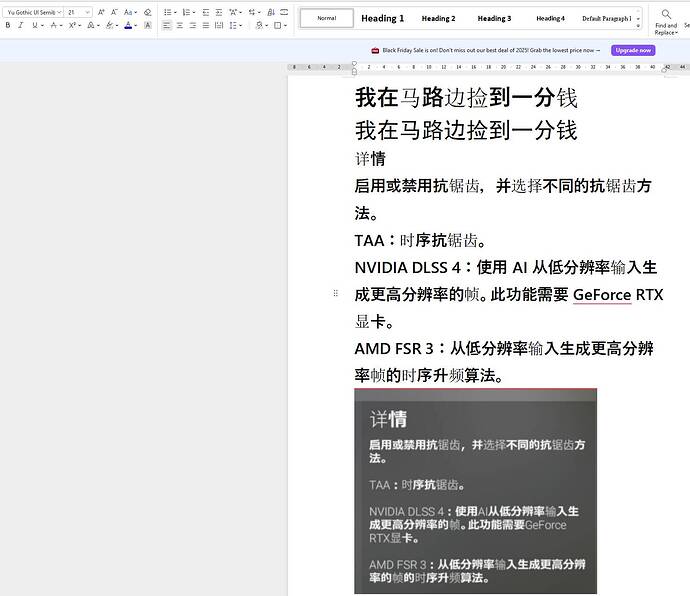The width and height of the screenshot is (690, 596).
Task: Center align the paragraph
Action: [x=180, y=26]
